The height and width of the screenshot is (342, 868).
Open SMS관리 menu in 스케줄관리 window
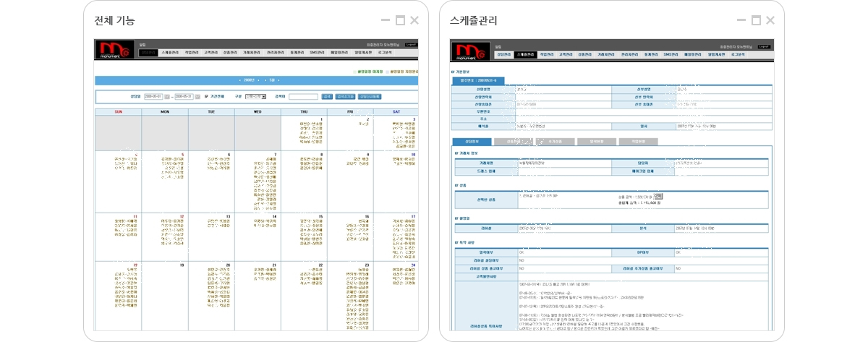[x=671, y=55]
